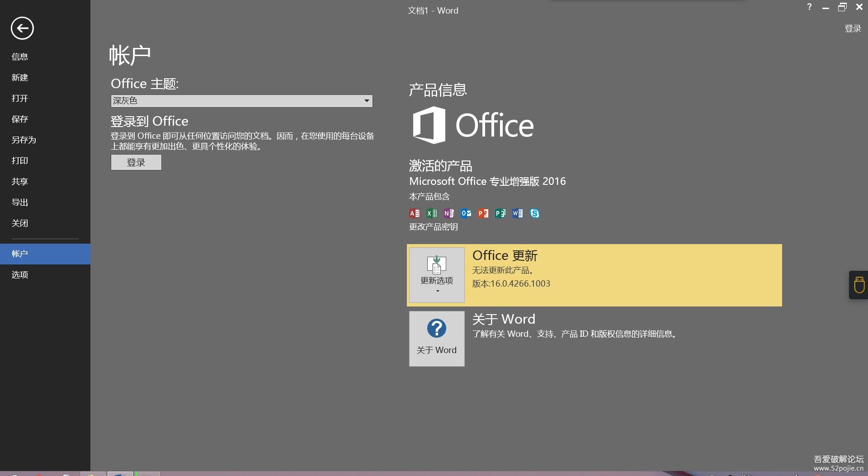This screenshot has height=476, width=868.
Task: Choose 关闭 (Close) in the sidebar
Action: (45, 223)
